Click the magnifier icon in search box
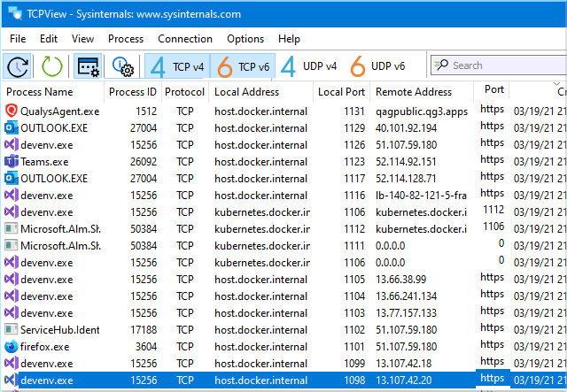This screenshot has width=567, height=392. tap(441, 66)
